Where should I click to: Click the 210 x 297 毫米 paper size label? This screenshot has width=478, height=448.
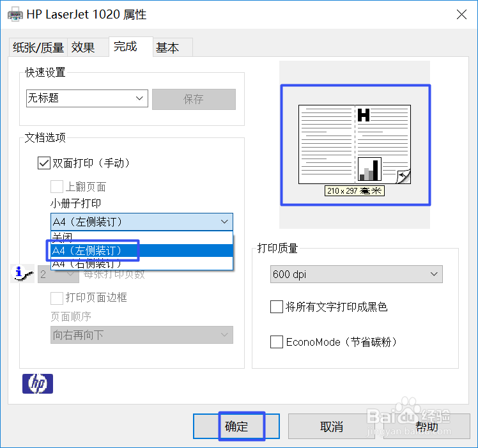pyautogui.click(x=354, y=191)
